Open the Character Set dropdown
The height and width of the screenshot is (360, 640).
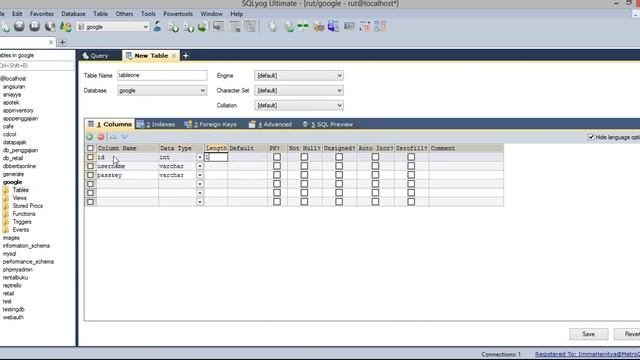299,91
